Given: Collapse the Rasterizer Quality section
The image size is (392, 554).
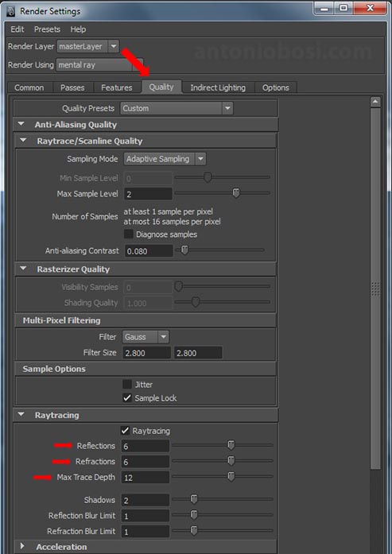Looking at the screenshot, I should click(23, 269).
